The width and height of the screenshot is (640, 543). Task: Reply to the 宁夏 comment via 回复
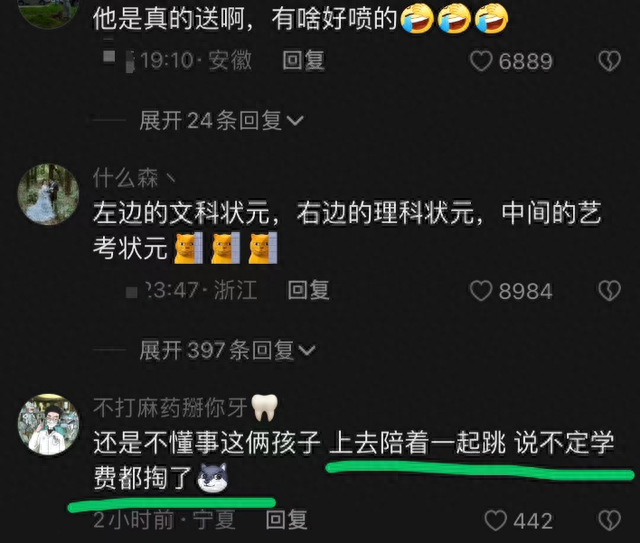(287, 520)
